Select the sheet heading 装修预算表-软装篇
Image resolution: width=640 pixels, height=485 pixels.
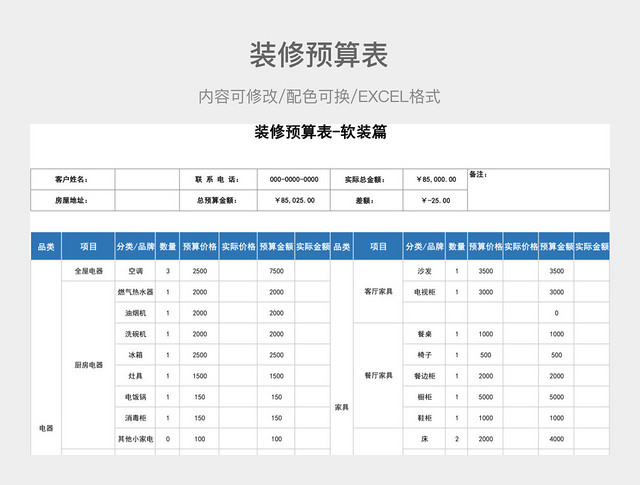point(320,132)
